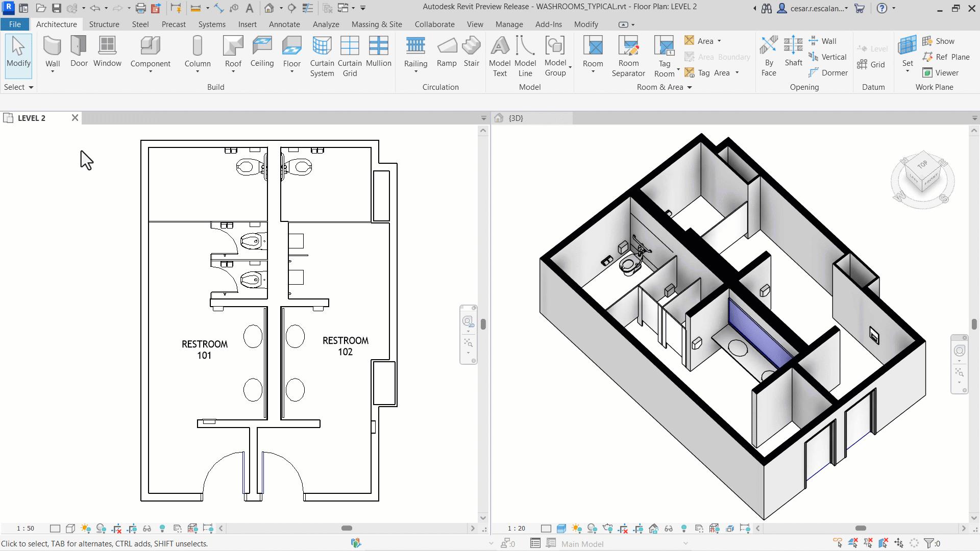The image size is (980, 551).
Task: Open the Main Model design options dropdown
Action: coord(685,544)
